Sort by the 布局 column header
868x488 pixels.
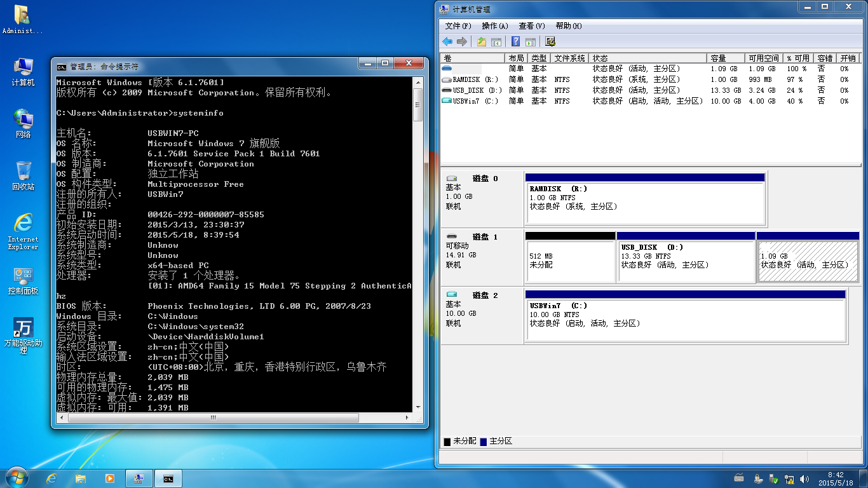(517, 58)
